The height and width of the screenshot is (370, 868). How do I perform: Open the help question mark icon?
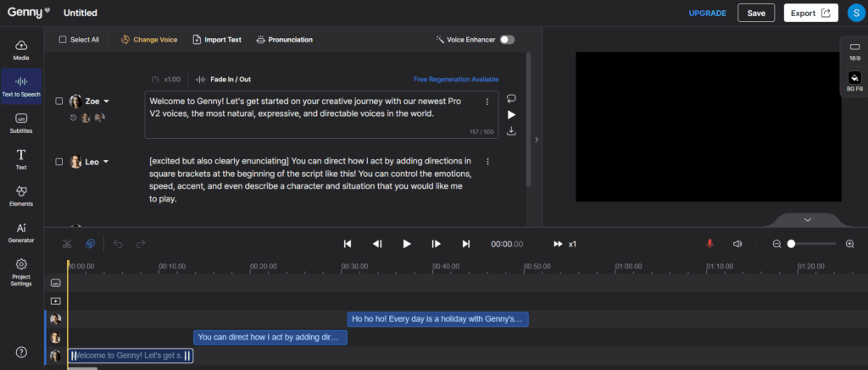point(21,351)
